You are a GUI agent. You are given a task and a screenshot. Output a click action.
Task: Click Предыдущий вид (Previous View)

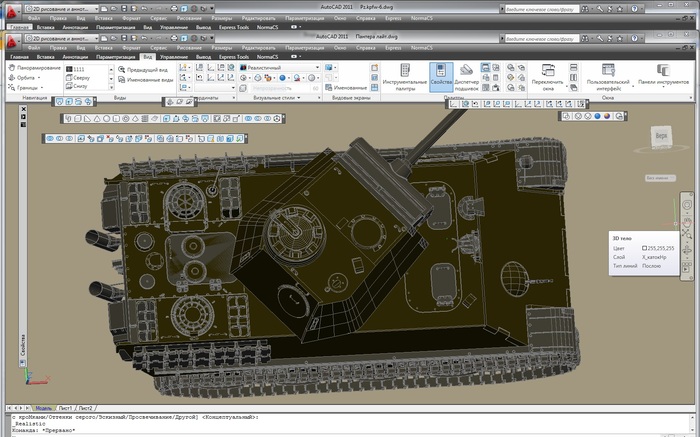148,70
